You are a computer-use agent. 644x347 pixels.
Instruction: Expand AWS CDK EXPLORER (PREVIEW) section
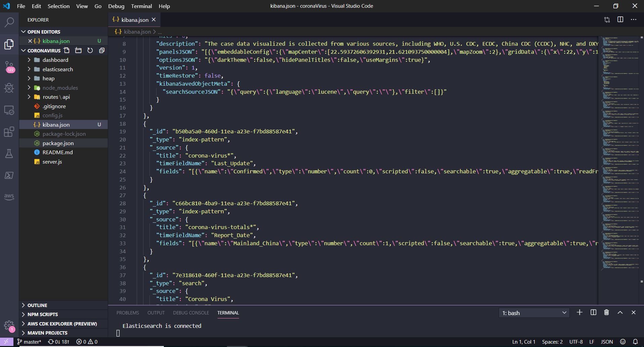[63, 324]
